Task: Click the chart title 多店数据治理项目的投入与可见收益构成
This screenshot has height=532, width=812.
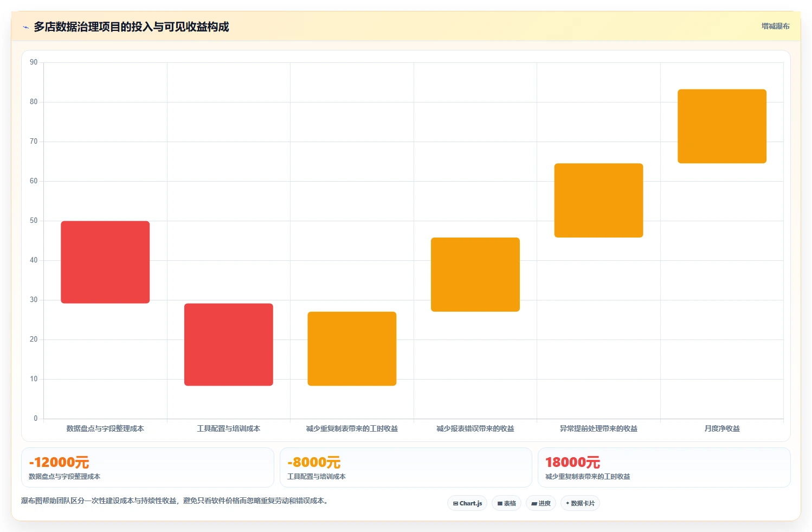Action: click(131, 27)
